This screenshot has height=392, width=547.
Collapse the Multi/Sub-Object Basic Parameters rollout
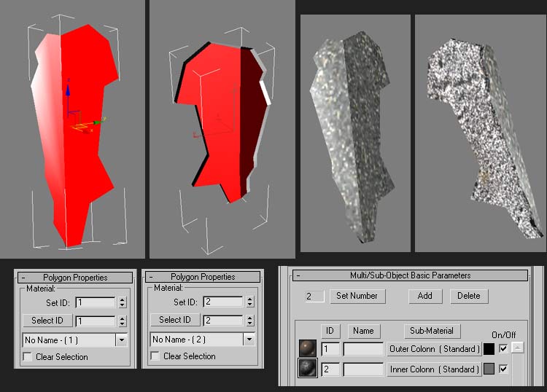pos(298,276)
